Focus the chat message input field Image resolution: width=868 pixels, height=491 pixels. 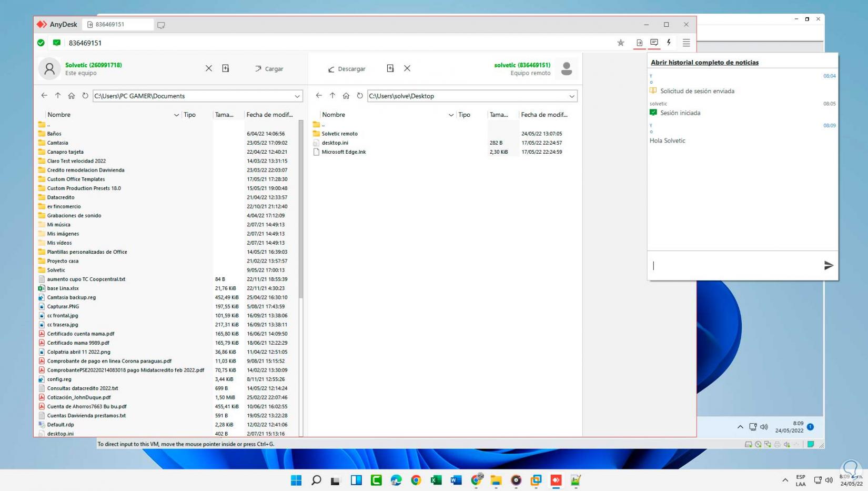[x=735, y=265]
